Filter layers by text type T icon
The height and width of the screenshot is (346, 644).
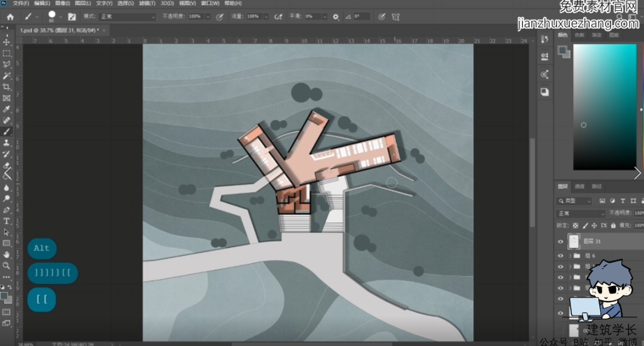coord(623,201)
